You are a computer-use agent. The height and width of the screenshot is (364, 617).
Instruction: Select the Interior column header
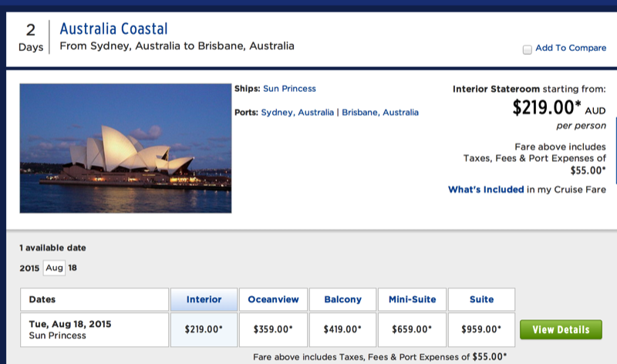click(204, 299)
